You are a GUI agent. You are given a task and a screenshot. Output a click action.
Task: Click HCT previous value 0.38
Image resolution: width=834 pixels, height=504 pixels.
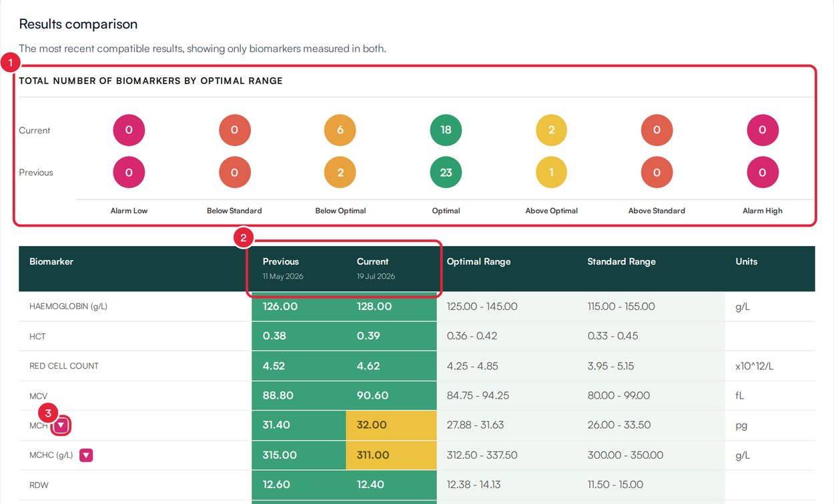(x=274, y=336)
